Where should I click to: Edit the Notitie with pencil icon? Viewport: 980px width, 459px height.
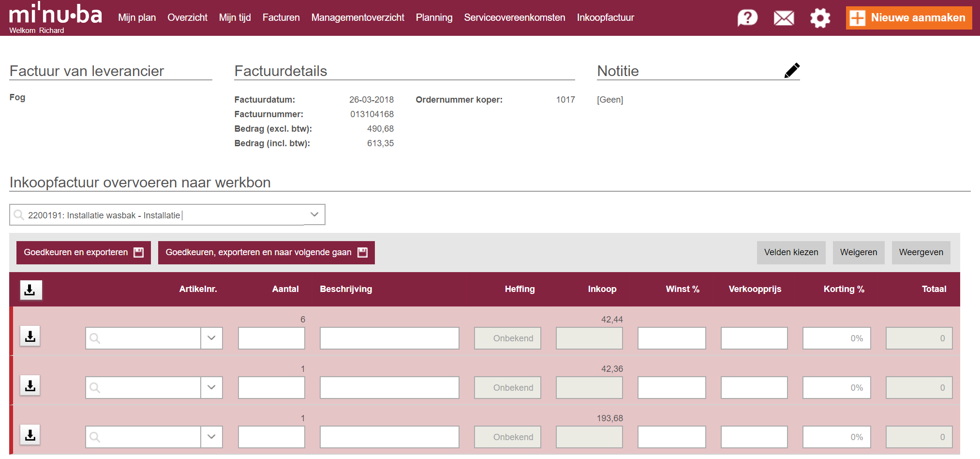(792, 71)
